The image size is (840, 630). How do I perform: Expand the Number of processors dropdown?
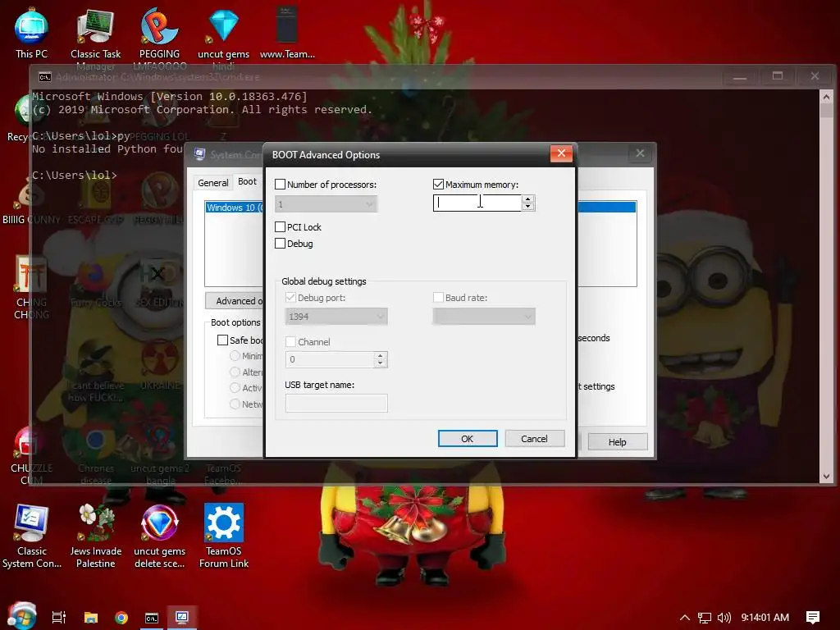coord(326,204)
